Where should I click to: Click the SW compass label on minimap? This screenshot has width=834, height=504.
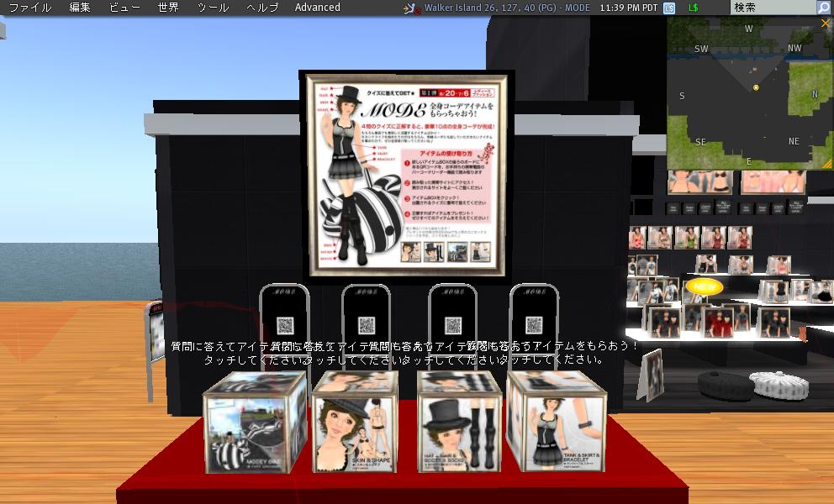point(701,49)
